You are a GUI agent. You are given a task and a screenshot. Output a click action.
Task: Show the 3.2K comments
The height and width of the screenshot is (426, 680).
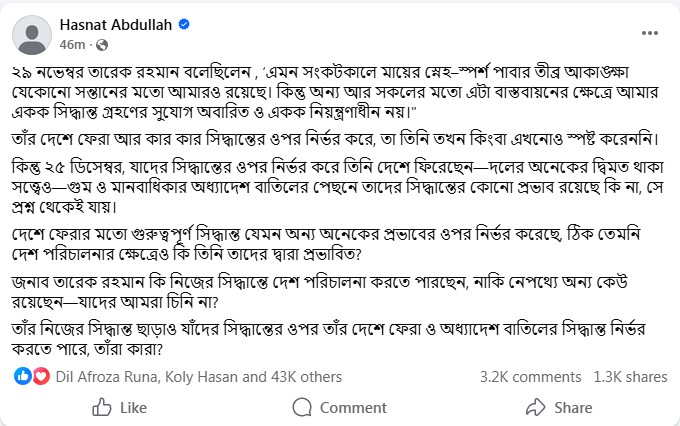coord(530,377)
